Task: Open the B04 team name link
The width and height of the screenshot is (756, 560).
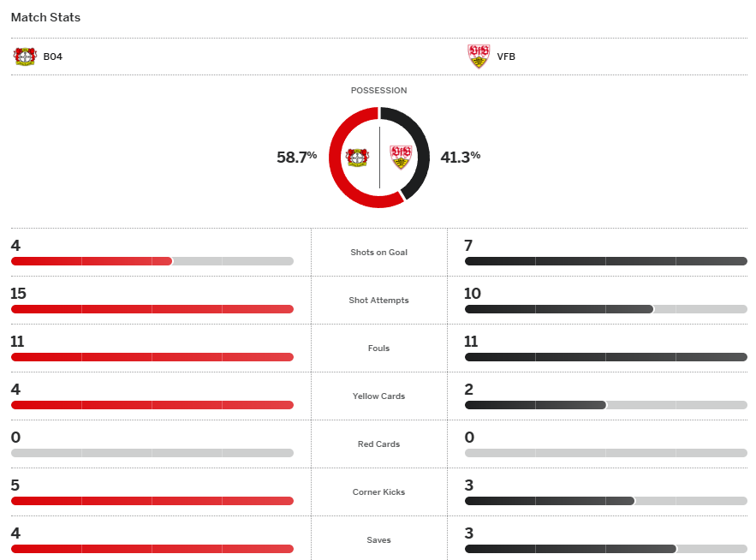Action: (x=52, y=57)
